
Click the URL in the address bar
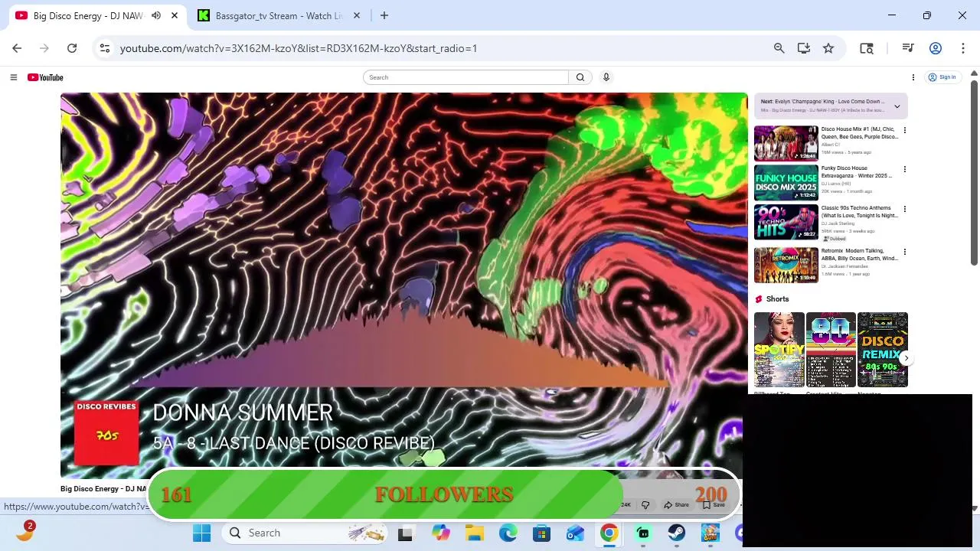pos(299,48)
